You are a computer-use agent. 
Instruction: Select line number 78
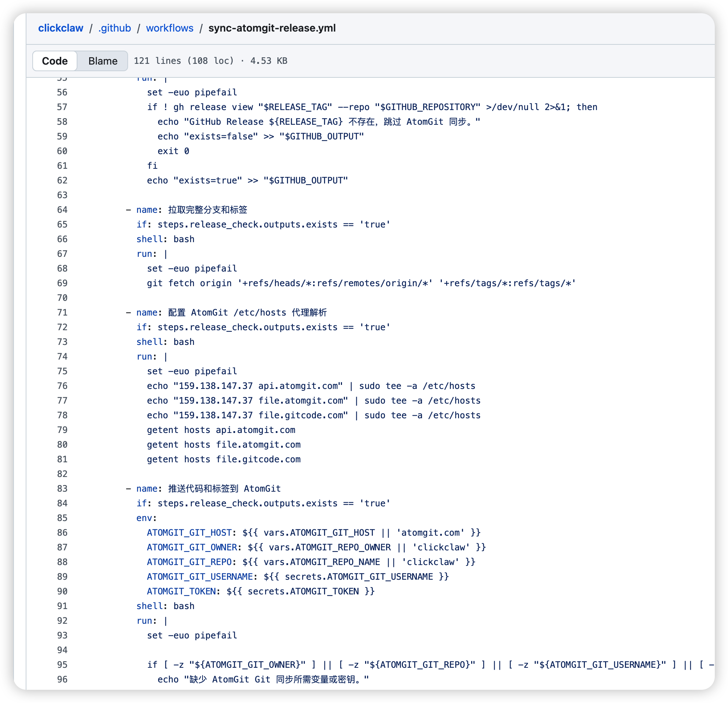tap(62, 416)
